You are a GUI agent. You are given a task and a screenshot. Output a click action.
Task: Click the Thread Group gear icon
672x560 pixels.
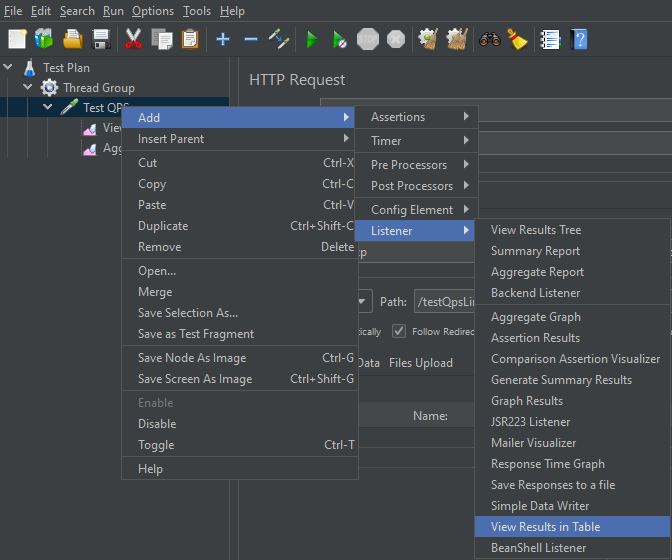pos(49,88)
